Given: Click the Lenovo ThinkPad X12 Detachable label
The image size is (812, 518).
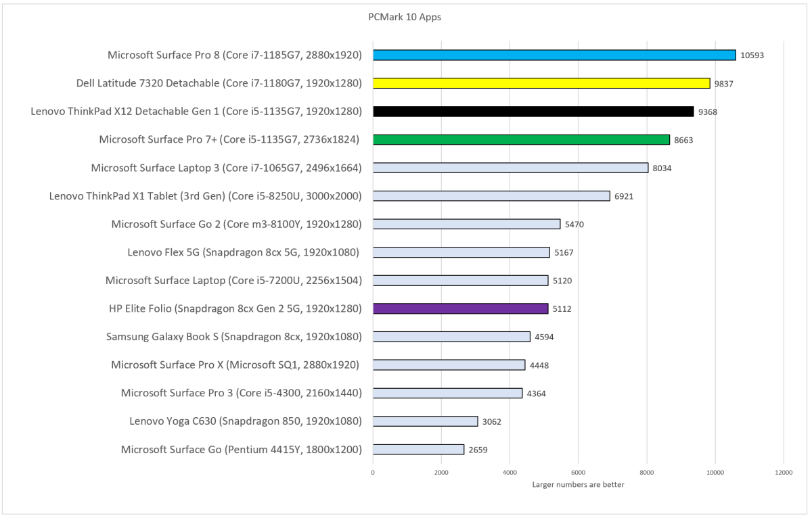Looking at the screenshot, I should tap(196, 112).
